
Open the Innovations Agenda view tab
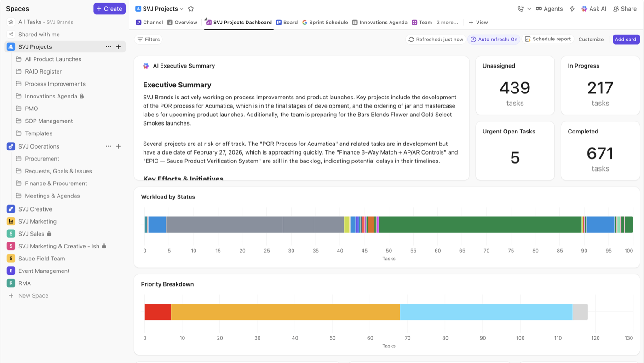pos(379,22)
